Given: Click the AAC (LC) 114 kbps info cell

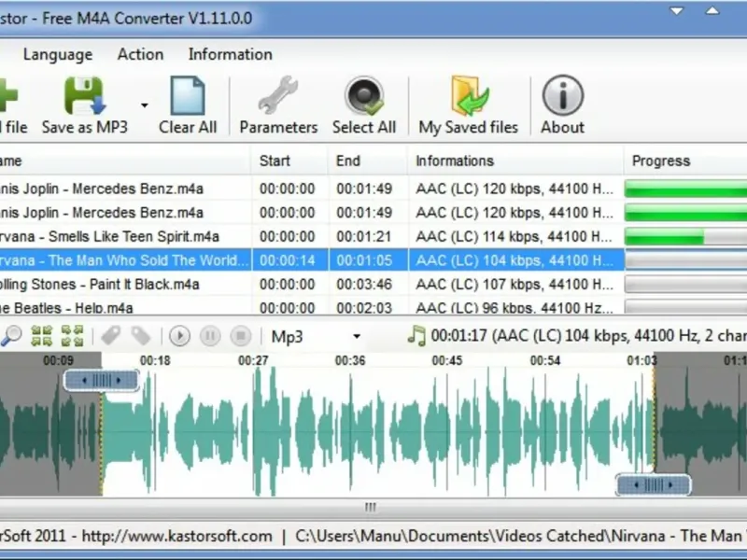Looking at the screenshot, I should (515, 237).
